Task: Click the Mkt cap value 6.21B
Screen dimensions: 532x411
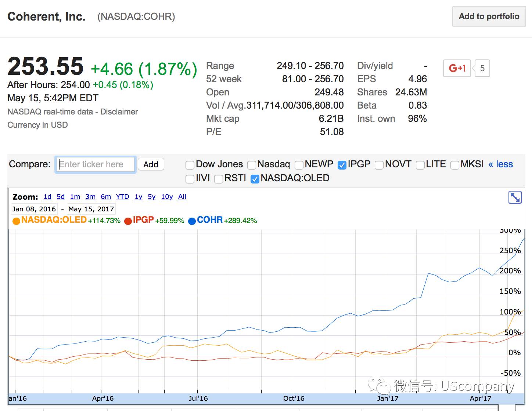Action: [x=331, y=119]
